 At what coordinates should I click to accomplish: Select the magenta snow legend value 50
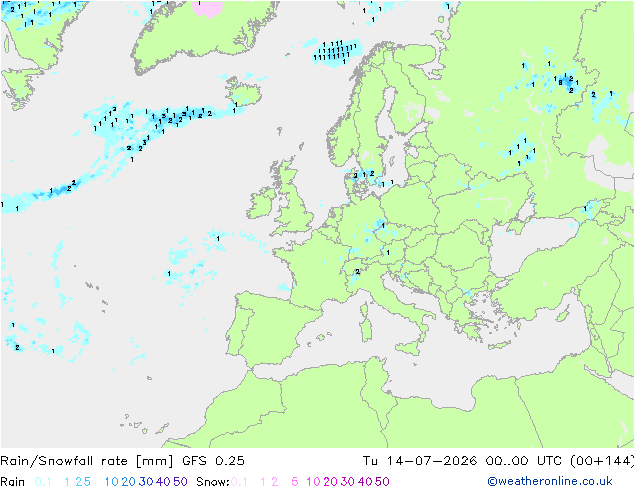click(x=383, y=482)
